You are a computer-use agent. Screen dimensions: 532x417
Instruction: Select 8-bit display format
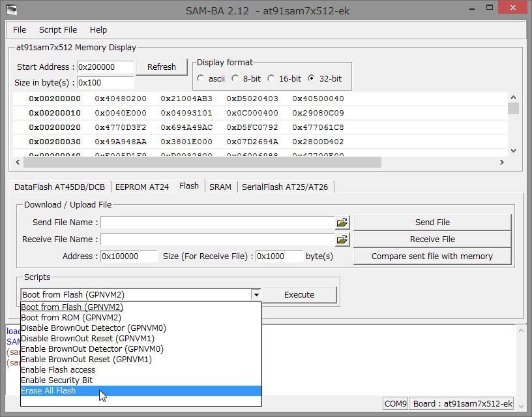click(235, 78)
